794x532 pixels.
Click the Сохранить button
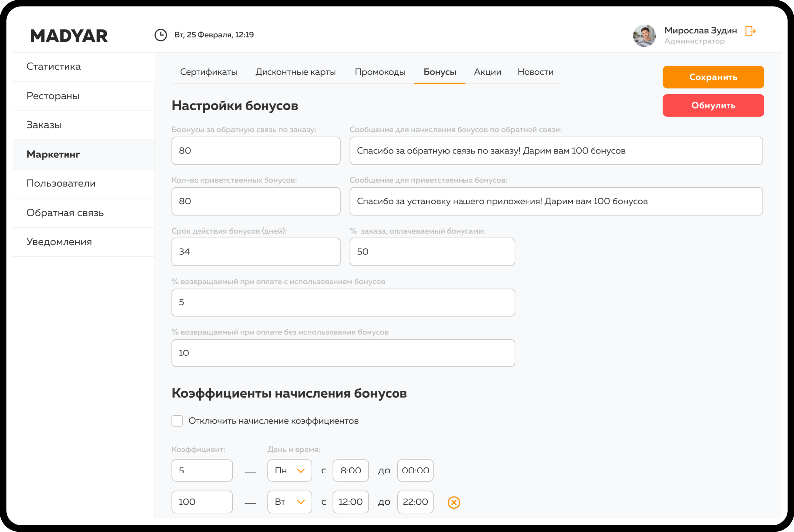[714, 77]
